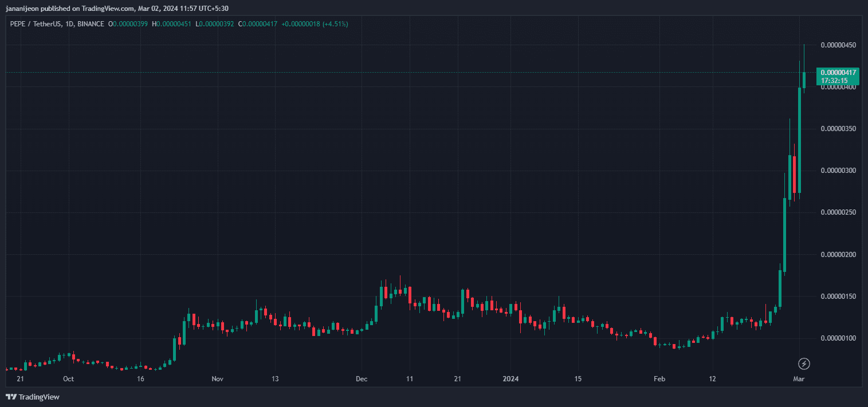Click the High value H0.00000451
Image resolution: width=868 pixels, height=407 pixels.
pyautogui.click(x=172, y=24)
